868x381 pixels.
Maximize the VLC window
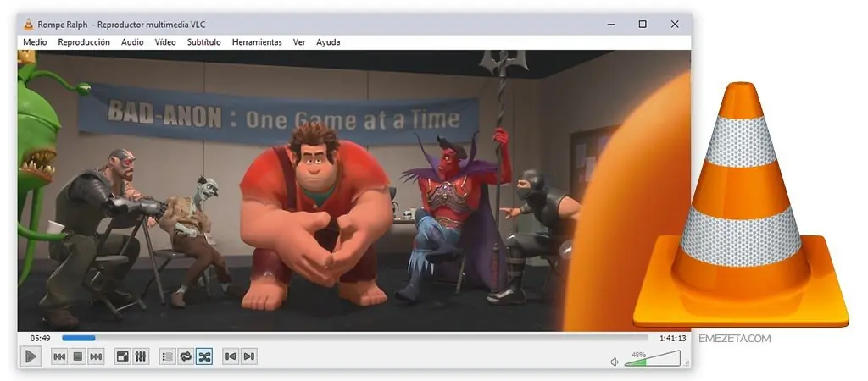(x=643, y=25)
